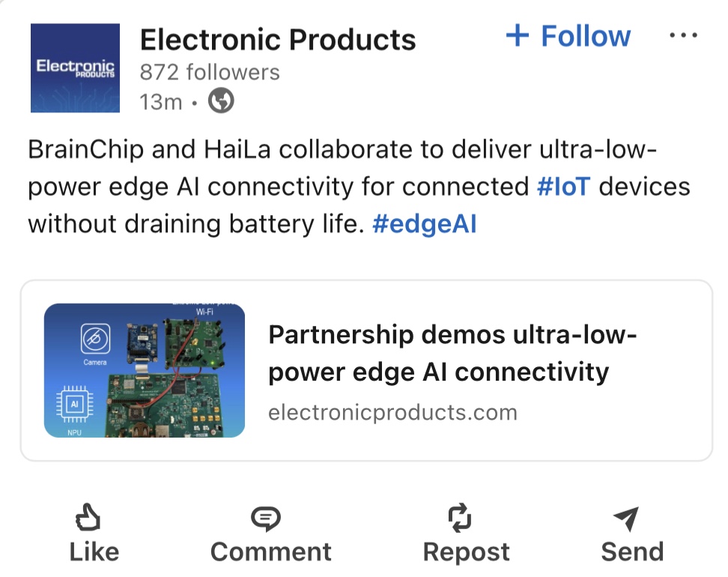Click the plus icon beside Follow

point(518,36)
